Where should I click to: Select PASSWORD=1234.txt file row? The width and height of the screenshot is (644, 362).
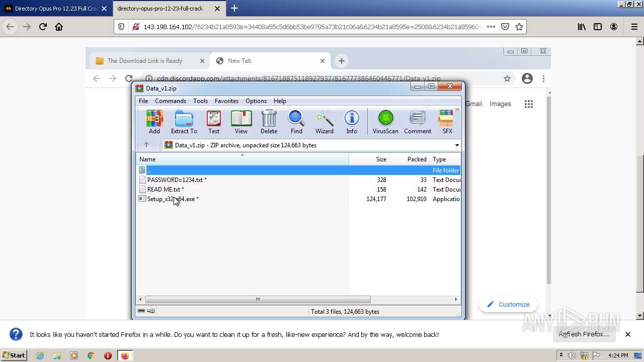click(299, 180)
